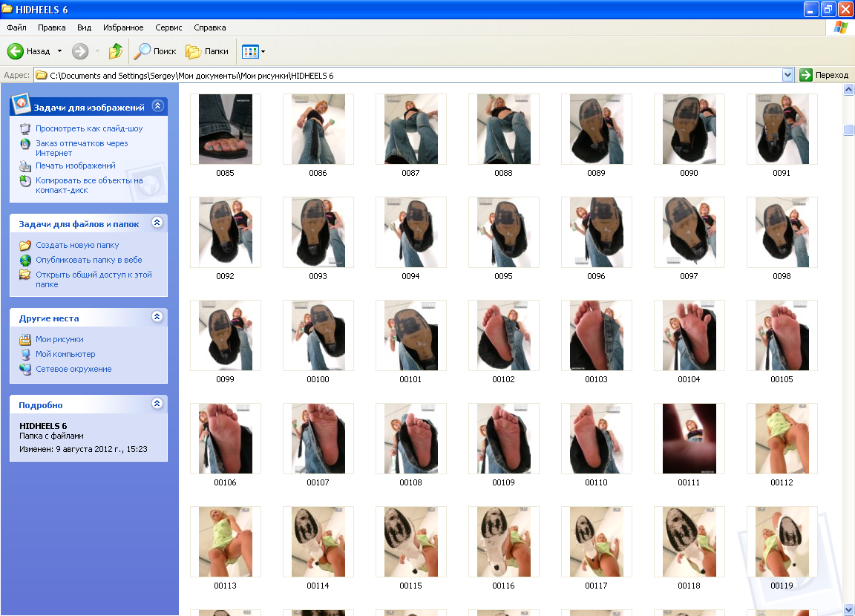Click file name label 0097
Screen dimensions: 855x616
(689, 276)
